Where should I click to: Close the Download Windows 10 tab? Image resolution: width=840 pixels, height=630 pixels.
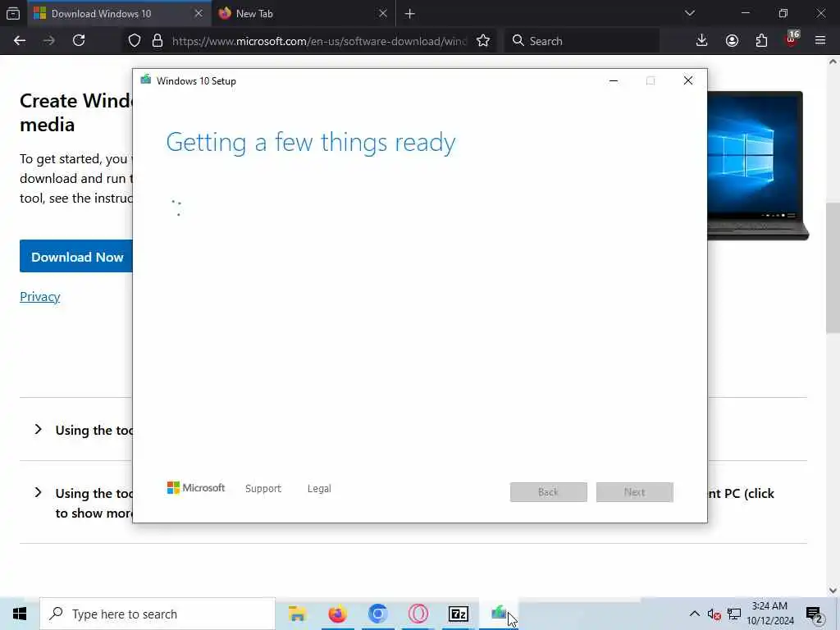pyautogui.click(x=199, y=13)
